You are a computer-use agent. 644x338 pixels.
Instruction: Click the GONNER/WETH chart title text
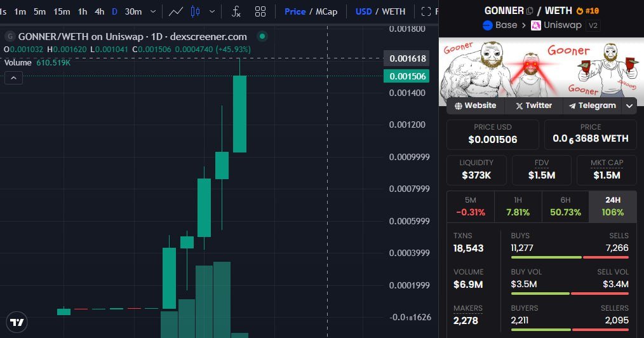coord(132,37)
